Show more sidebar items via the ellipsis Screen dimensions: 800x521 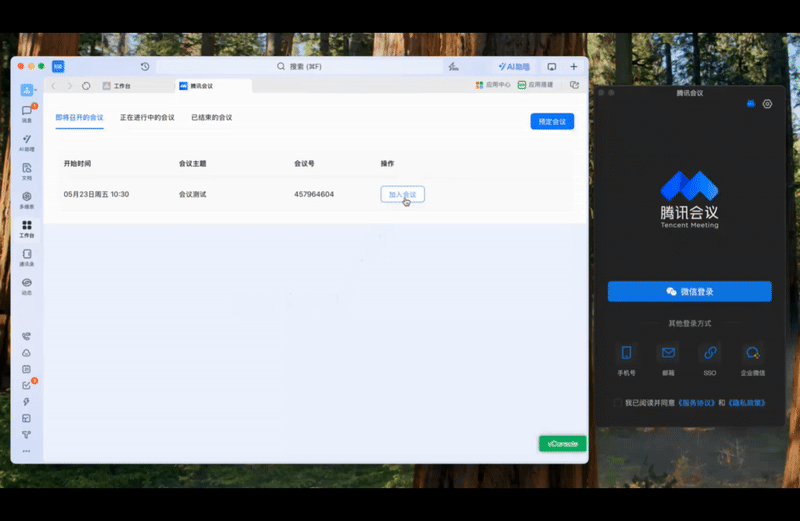27,451
